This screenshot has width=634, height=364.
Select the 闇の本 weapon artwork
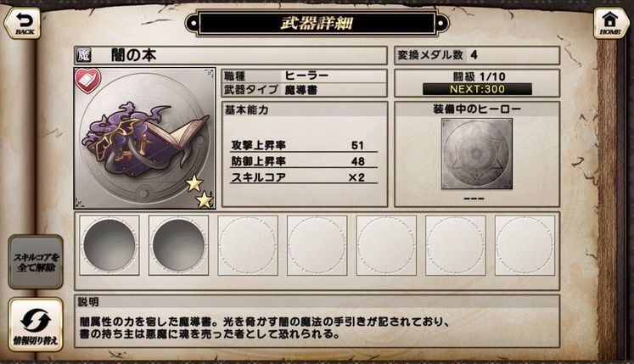145,138
